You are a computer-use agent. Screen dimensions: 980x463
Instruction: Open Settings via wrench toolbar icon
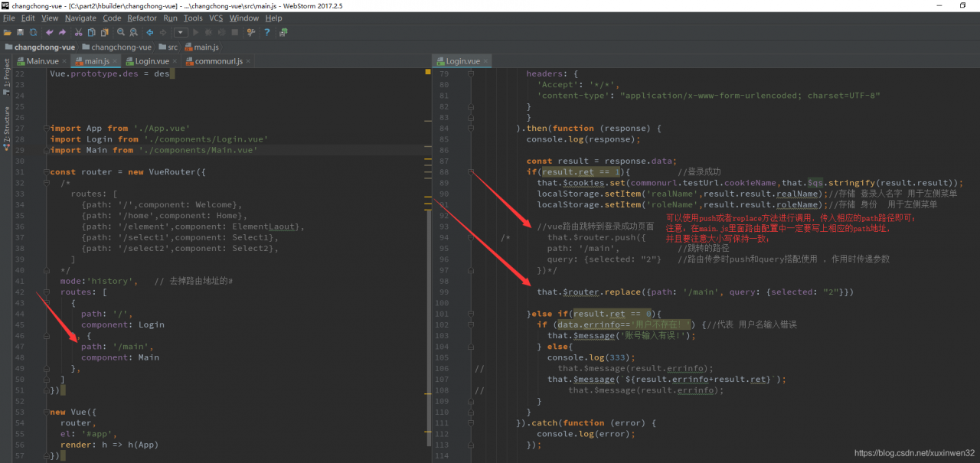click(x=251, y=33)
